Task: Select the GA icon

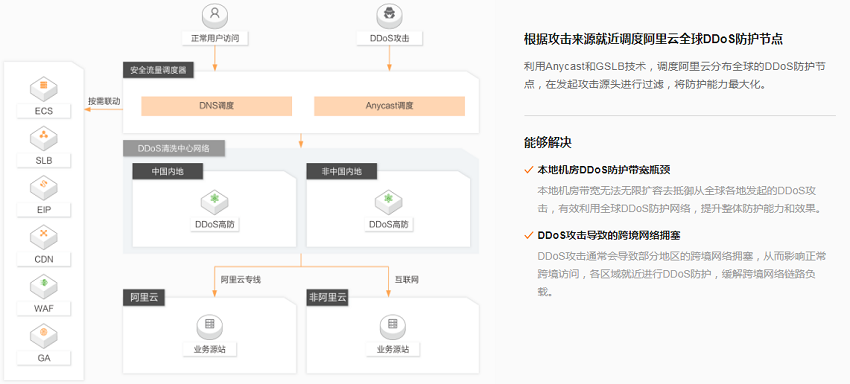Action: [x=44, y=336]
